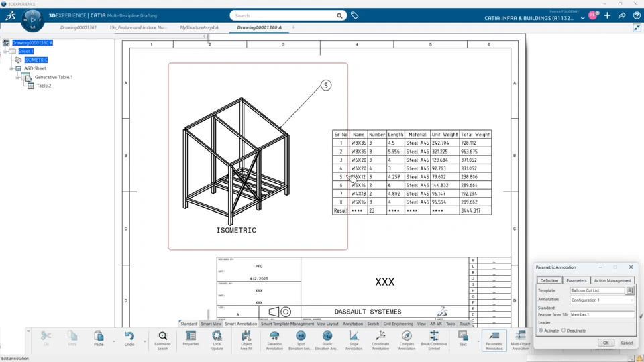The width and height of the screenshot is (644, 362).
Task: Click the Template field Balloon Cut List
Action: 597,290
